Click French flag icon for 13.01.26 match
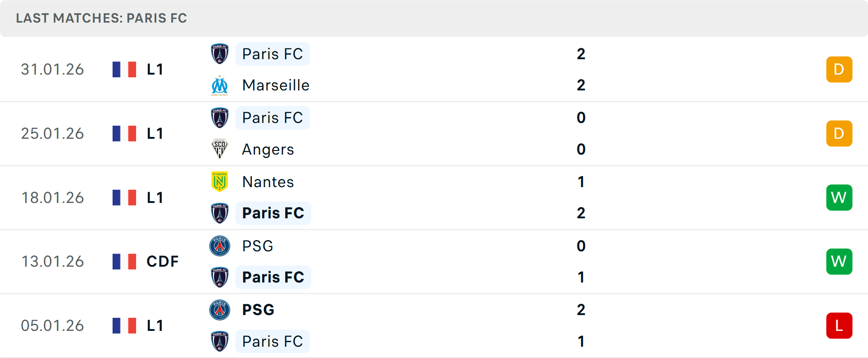The image size is (868, 358). 124,261
